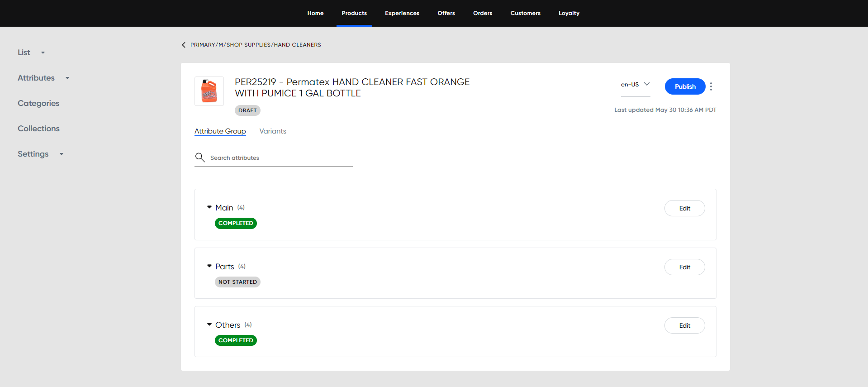Viewport: 868px width, 387px height.
Task: Expand the List sidebar menu arrow
Action: [x=43, y=53]
